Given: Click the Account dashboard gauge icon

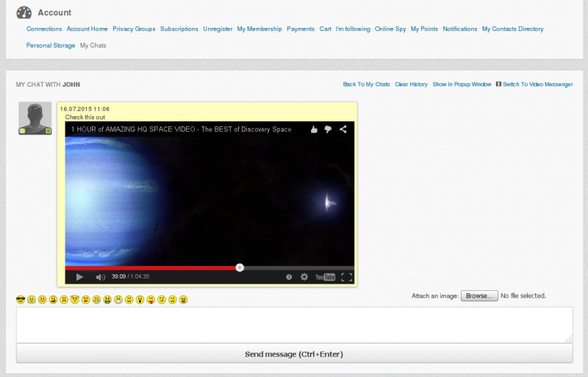Looking at the screenshot, I should tap(24, 12).
